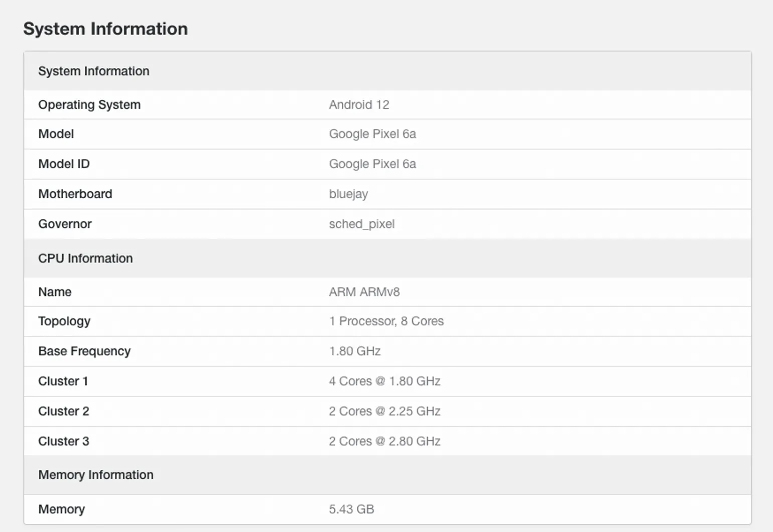Click the Cluster 3 label
This screenshot has height=532, width=773.
[64, 441]
